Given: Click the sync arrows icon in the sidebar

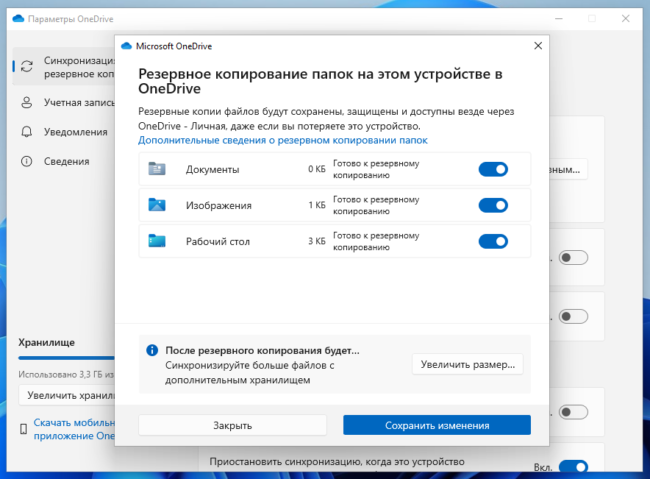Looking at the screenshot, I should (x=27, y=66).
